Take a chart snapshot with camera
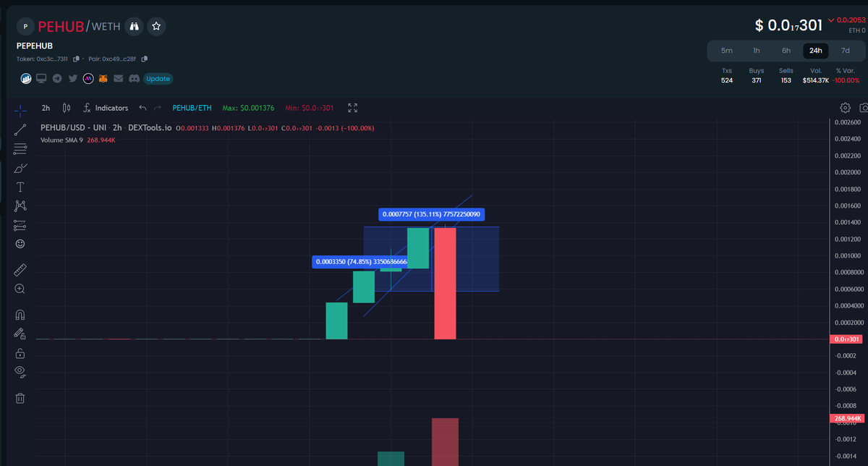 click(863, 108)
